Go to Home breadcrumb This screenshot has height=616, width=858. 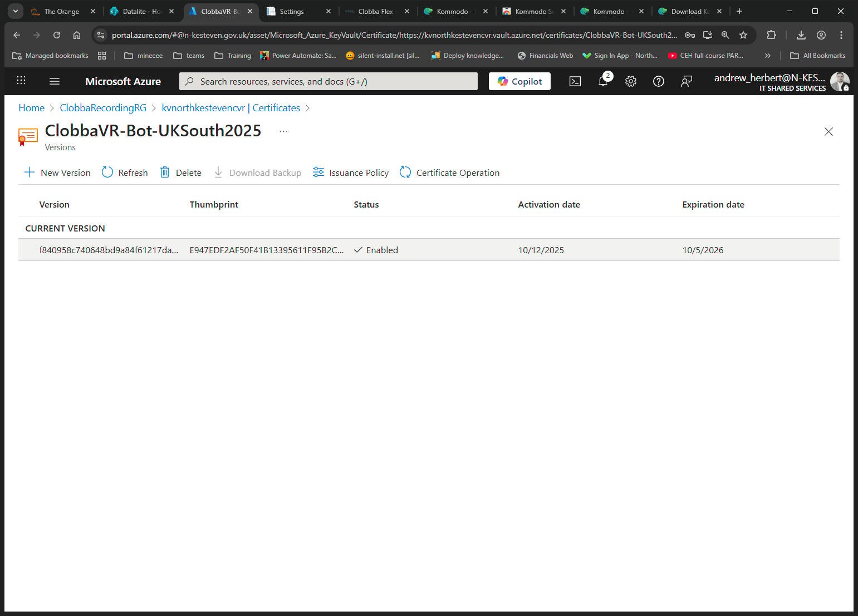pos(32,108)
